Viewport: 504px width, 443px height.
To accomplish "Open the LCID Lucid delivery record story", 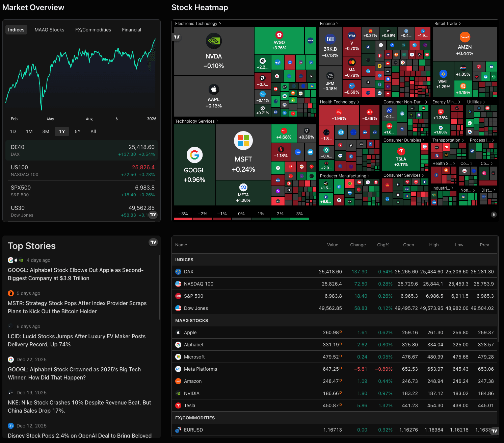I will click(x=77, y=340).
